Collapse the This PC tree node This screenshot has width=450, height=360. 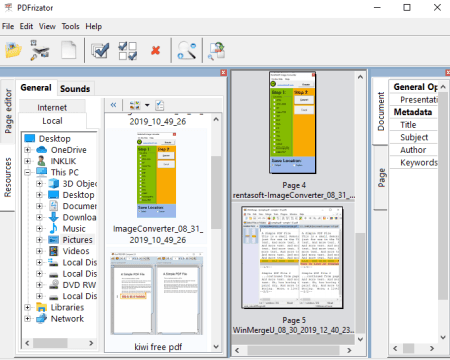click(28, 172)
